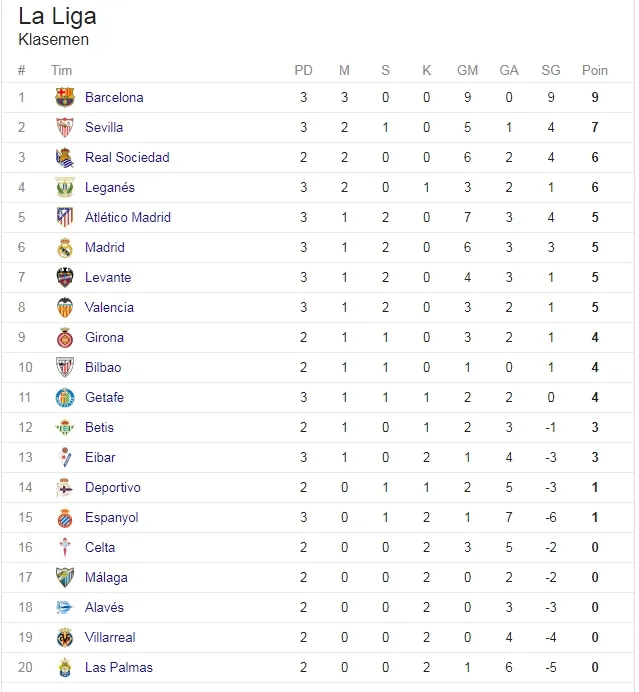Screen dimensions: 639x692
Task: Click the Valencia bat crest icon
Action: click(x=65, y=308)
